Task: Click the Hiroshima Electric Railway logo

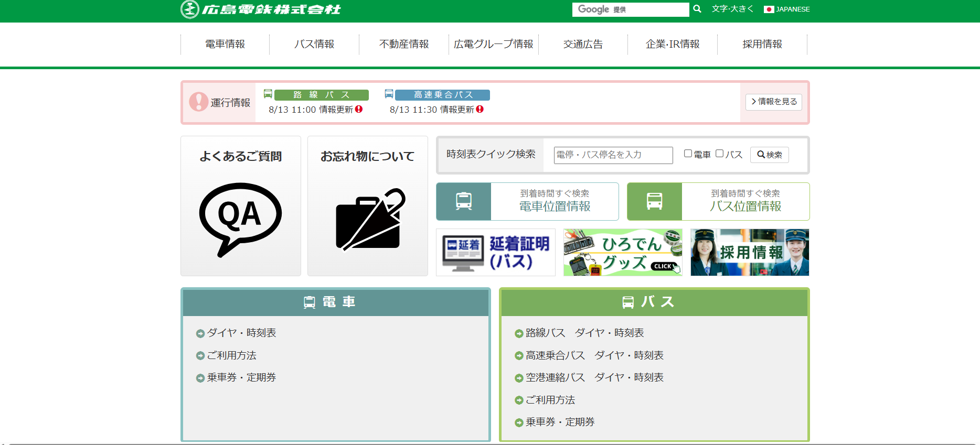Action: pos(261,9)
